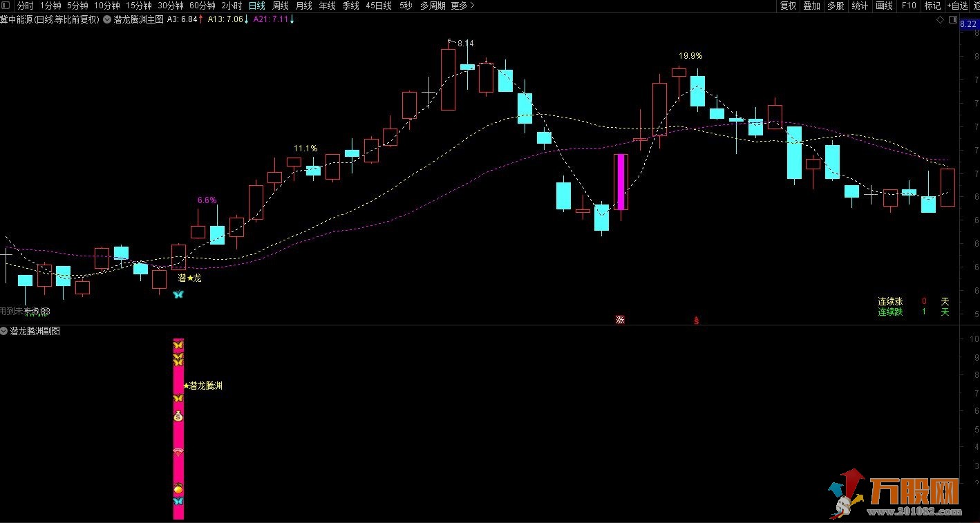Open the 多周期 multi-period view

[433, 6]
